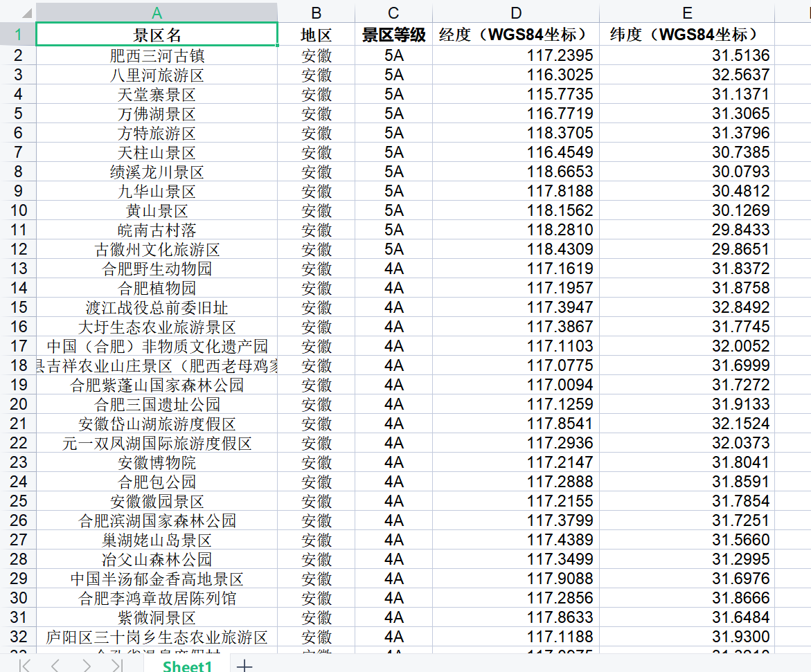The image size is (811, 672).
Task: Select row 12 header
Action: [18, 249]
